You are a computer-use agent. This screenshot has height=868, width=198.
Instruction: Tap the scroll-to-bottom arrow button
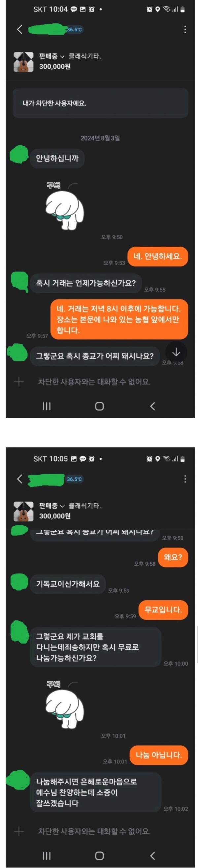click(176, 352)
